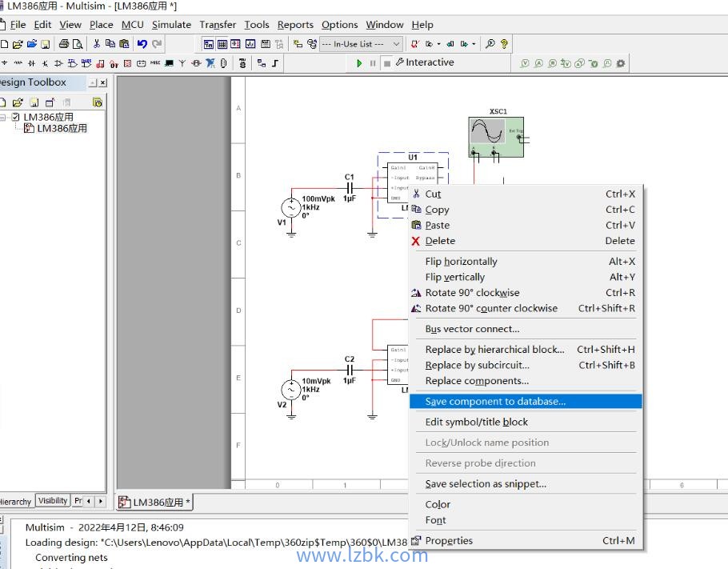The width and height of the screenshot is (728, 569).
Task: Open the File menu
Action: [x=18, y=25]
